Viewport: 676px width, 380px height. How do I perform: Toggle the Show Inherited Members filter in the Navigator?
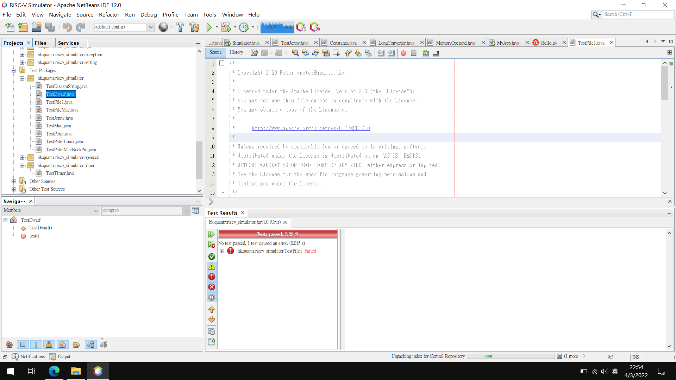click(x=9, y=345)
